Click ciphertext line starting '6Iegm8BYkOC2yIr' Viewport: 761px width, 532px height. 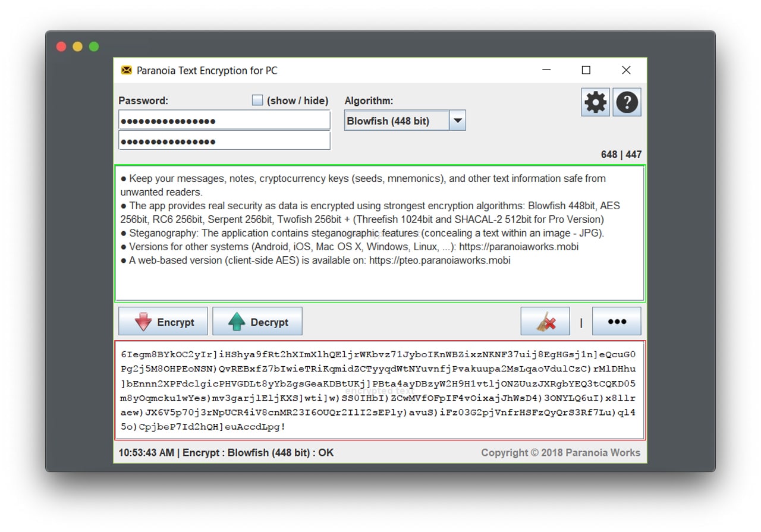tap(378, 354)
